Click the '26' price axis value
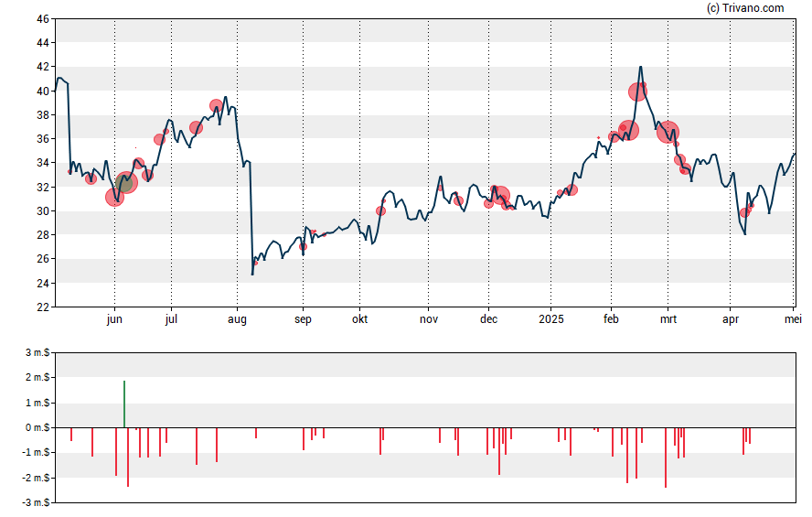 (43, 259)
